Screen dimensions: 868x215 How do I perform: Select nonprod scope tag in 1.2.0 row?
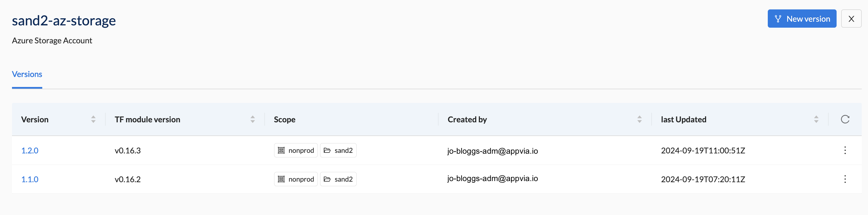296,150
